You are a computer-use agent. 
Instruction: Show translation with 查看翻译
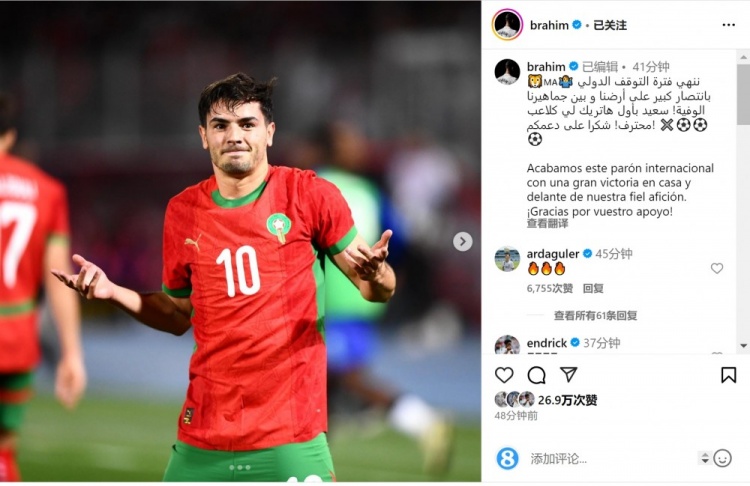[x=548, y=223]
